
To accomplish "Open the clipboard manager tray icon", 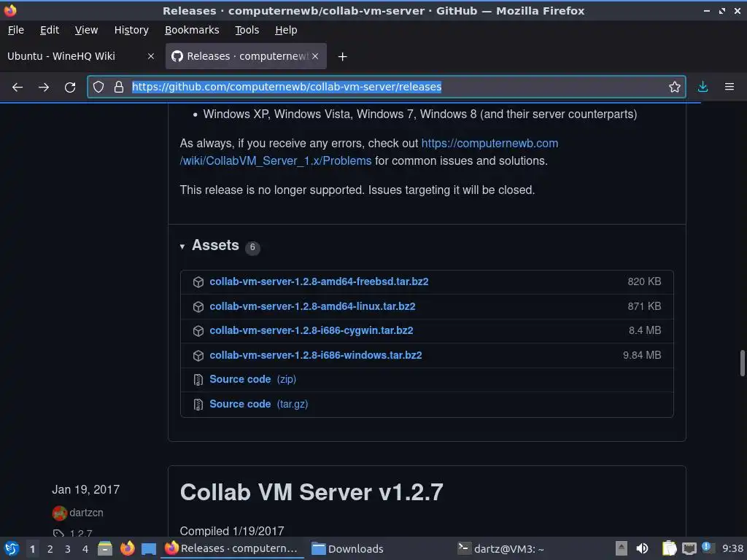I will coord(670,548).
